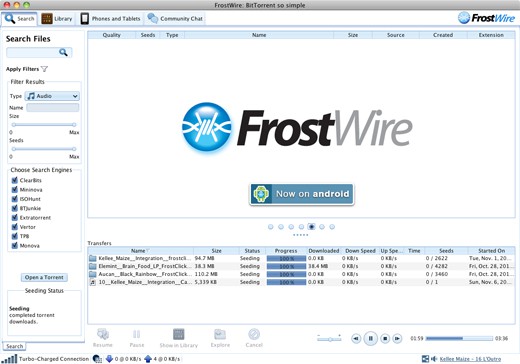This screenshot has height=364, width=520.
Task: Skip to next track in player
Action: (x=397, y=339)
